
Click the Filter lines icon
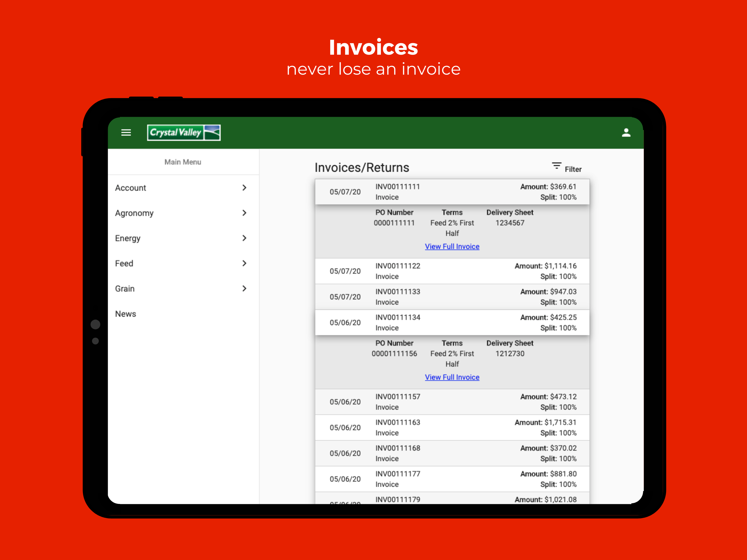point(556,166)
